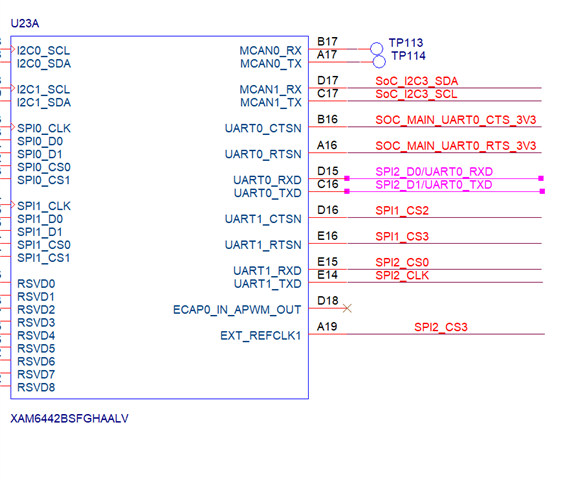Select the SoC_I2C3_SDA net label
588x480 pixels.
417,81
